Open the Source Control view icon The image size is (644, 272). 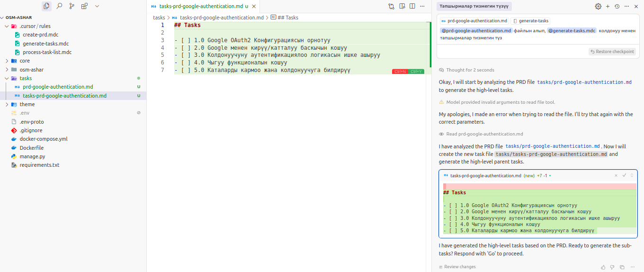click(72, 6)
